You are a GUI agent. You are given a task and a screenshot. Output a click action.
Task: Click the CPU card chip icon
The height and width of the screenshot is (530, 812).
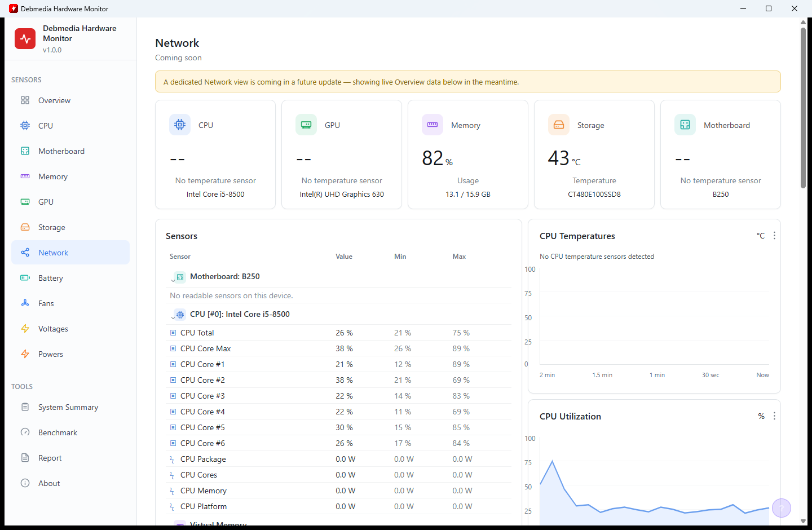click(180, 125)
